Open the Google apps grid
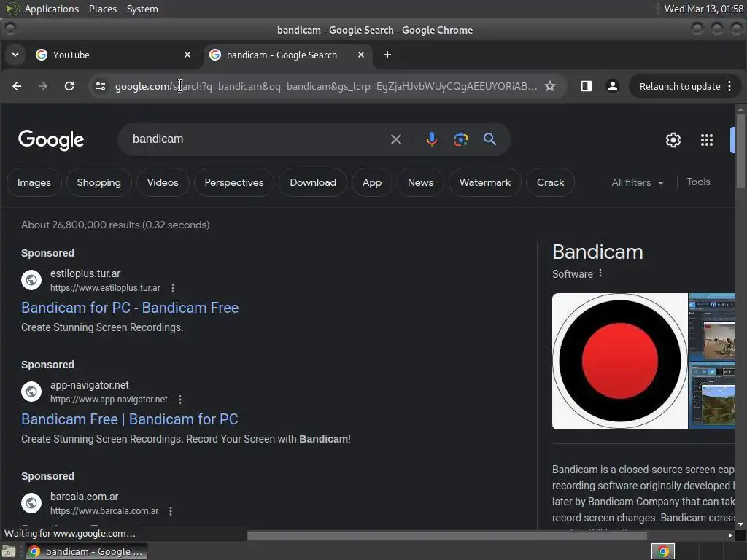Viewport: 747px width, 560px height. (x=707, y=140)
